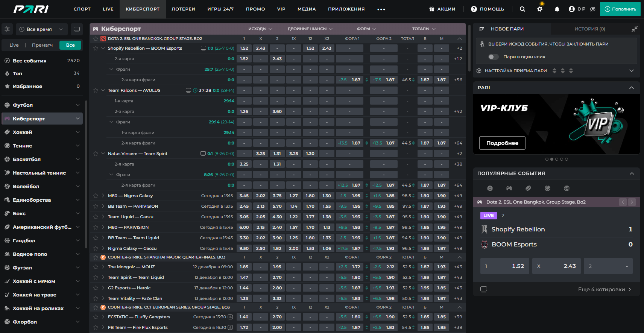Expand the Футбол sports category
This screenshot has height=333, width=644.
[42, 105]
